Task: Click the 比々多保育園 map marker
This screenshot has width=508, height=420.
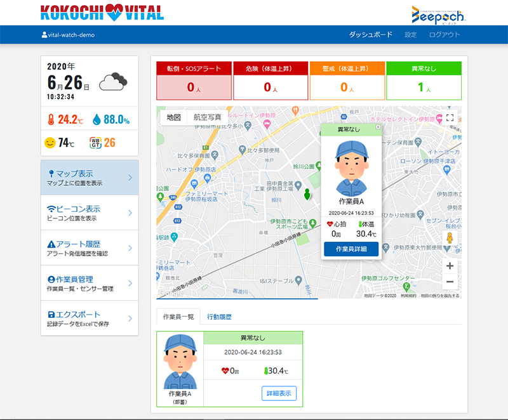Action: pyautogui.click(x=215, y=155)
